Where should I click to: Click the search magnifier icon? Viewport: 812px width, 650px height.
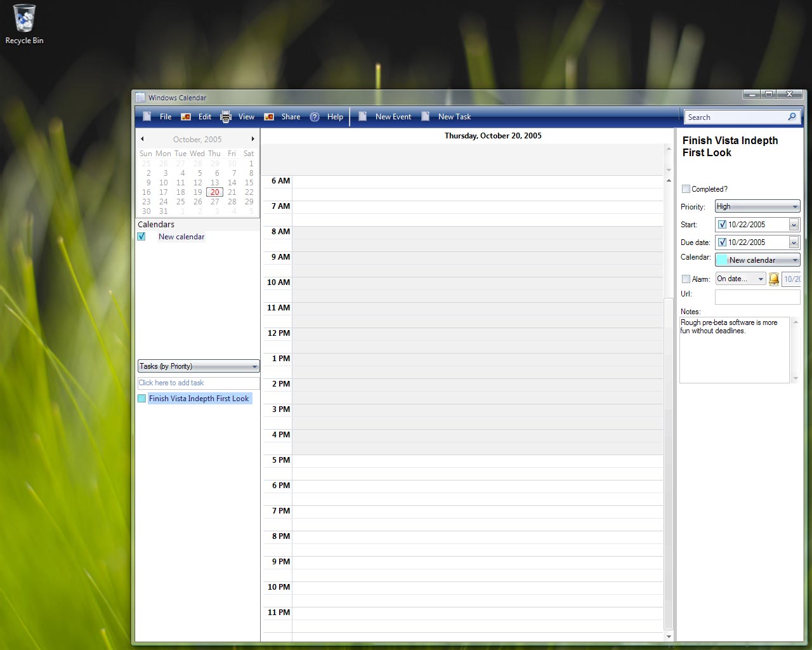tap(792, 117)
